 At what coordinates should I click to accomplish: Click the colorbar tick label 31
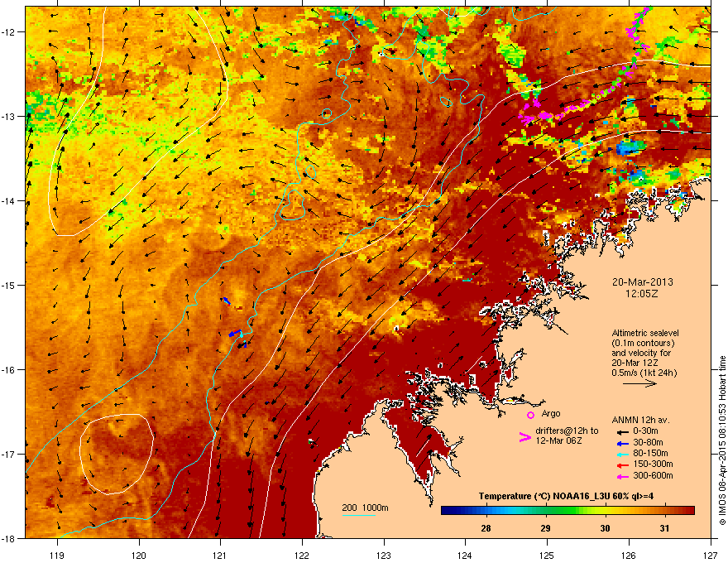tap(664, 528)
